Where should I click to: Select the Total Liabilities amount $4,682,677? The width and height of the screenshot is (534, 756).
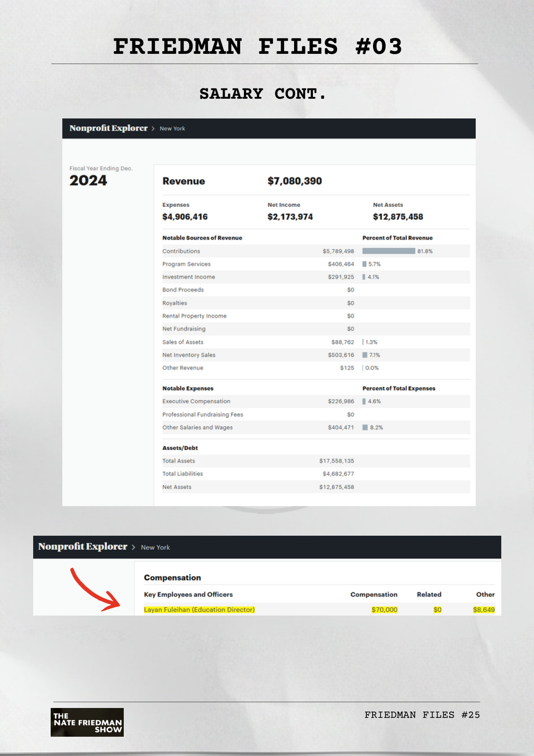(x=338, y=474)
